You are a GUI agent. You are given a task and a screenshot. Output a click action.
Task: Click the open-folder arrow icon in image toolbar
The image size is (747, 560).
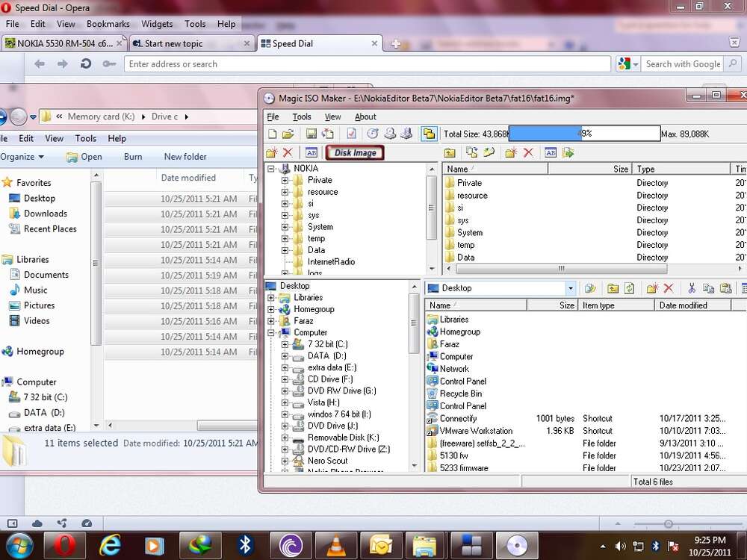pyautogui.click(x=489, y=153)
